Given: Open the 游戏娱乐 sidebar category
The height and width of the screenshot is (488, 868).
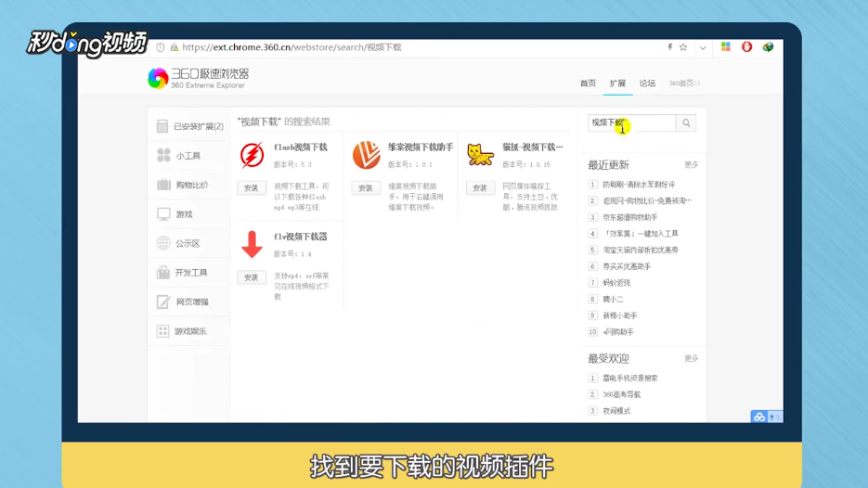Looking at the screenshot, I should 188,331.
